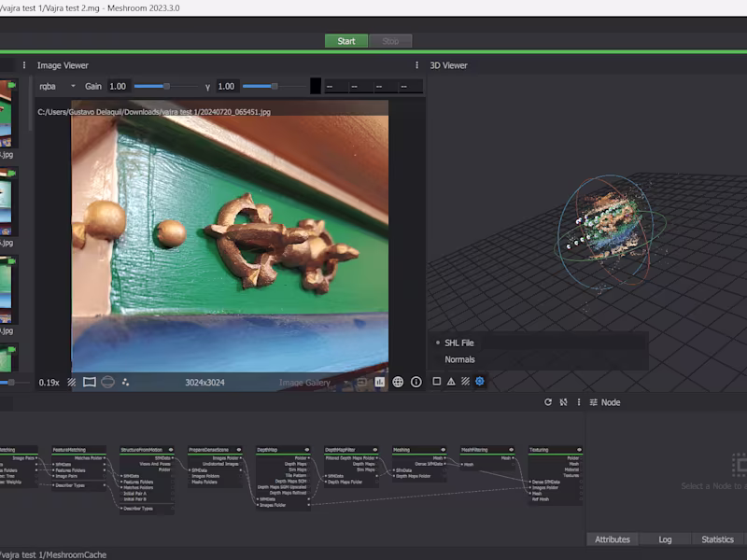This screenshot has height=560, width=747.
Task: Select the SHL File display option
Action: click(460, 341)
